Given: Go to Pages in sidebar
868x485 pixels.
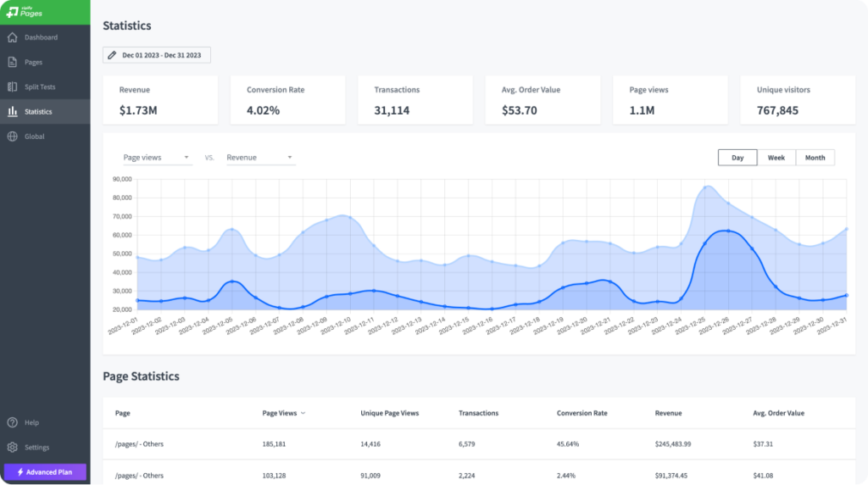Looking at the screenshot, I should pyautogui.click(x=45, y=62).
